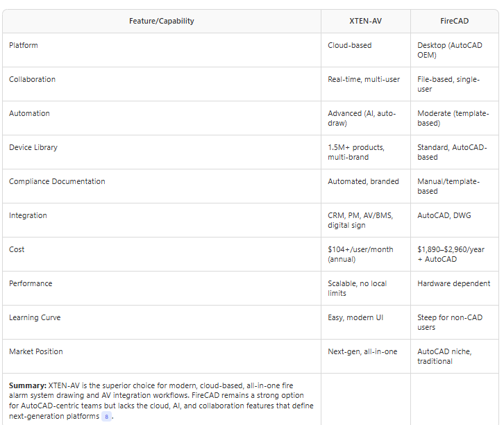
Task: Click the 'Real-time, multi-user' cell
Action: click(364, 79)
